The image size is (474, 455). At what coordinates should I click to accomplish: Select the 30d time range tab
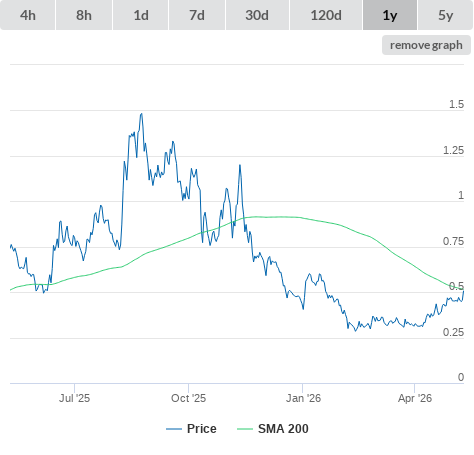257,15
